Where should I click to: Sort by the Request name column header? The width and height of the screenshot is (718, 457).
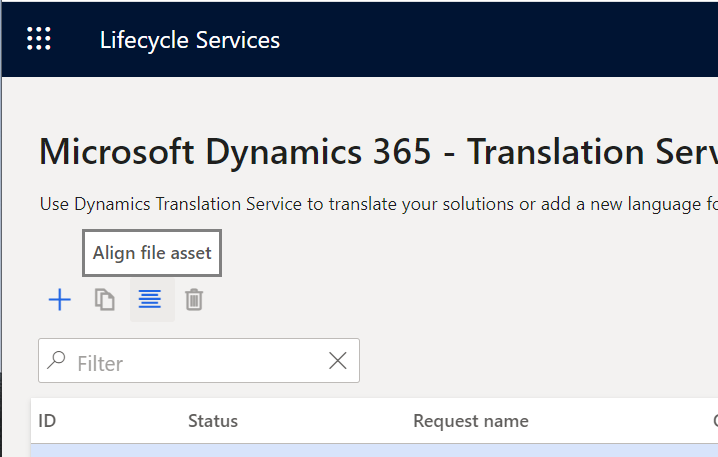pyautogui.click(x=471, y=421)
